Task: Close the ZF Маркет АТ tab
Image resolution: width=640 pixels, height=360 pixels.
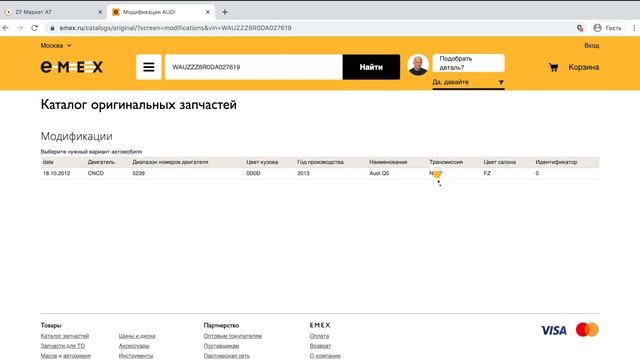Action: (x=100, y=12)
